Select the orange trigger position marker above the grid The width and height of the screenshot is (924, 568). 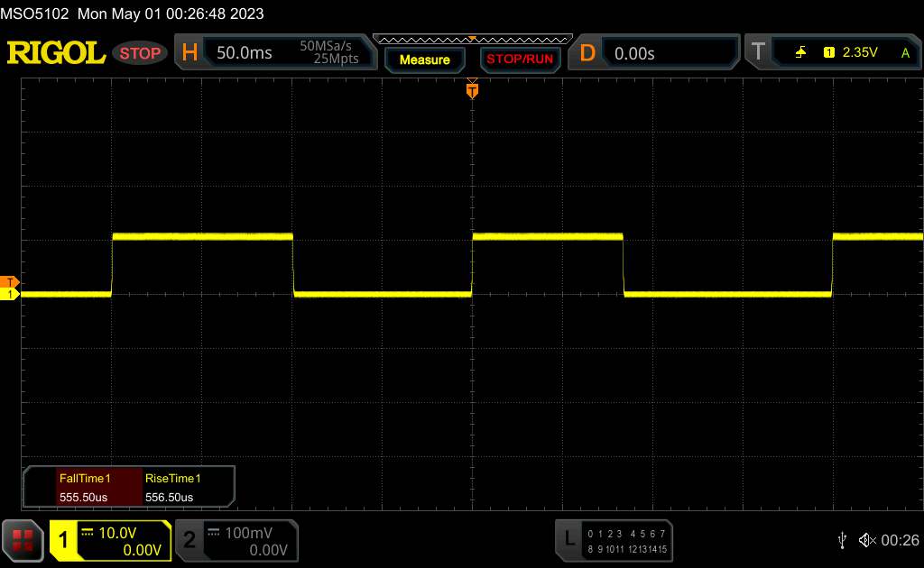(471, 89)
